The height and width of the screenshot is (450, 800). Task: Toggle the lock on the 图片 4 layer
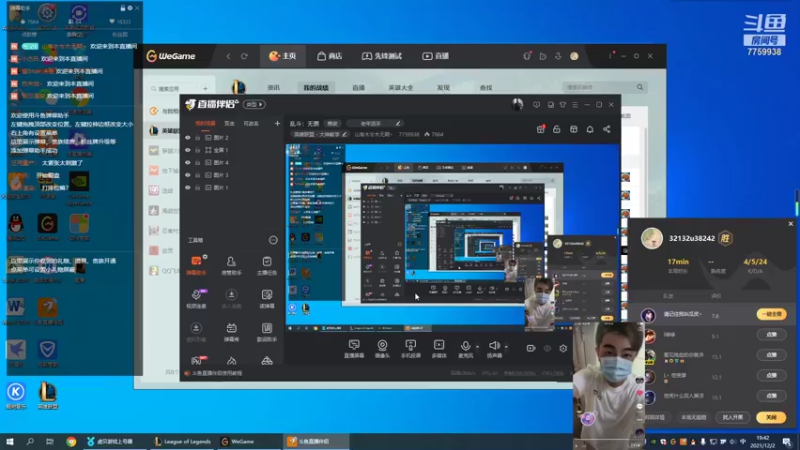[x=197, y=163]
